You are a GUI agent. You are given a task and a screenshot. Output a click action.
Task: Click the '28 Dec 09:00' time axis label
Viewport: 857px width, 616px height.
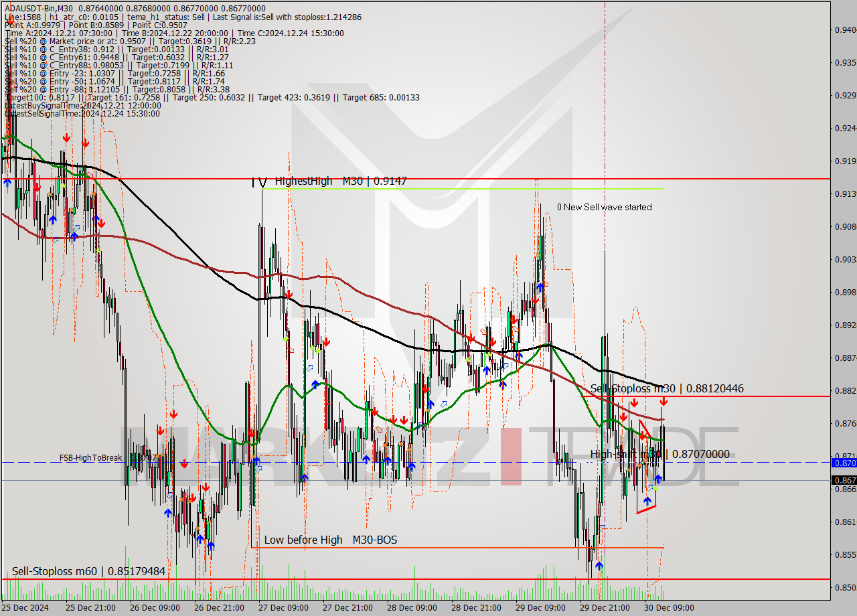[x=411, y=608]
